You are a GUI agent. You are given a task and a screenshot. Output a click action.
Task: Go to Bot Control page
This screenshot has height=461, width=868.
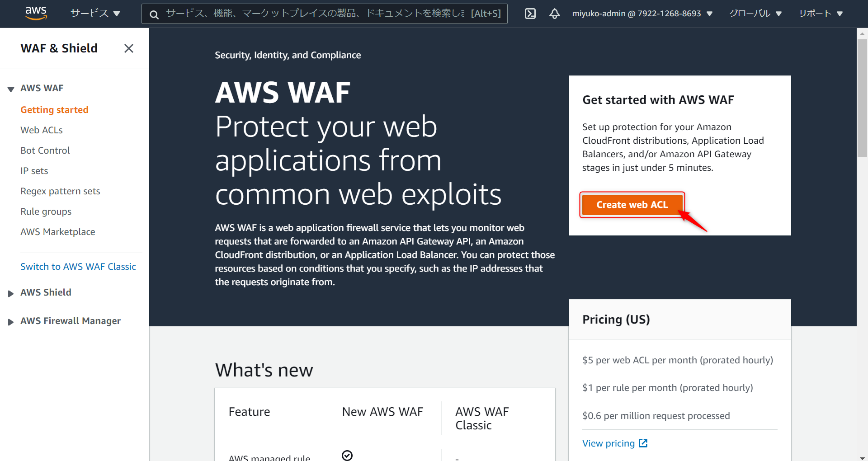45,151
